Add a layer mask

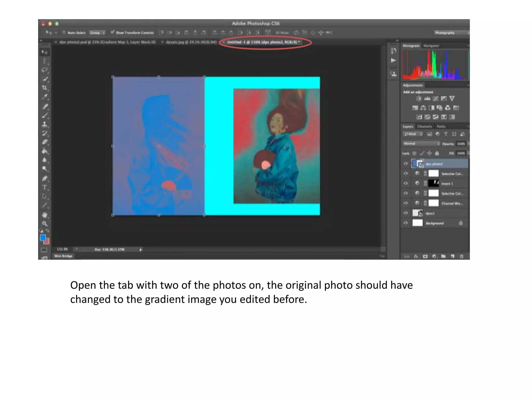coord(425,256)
